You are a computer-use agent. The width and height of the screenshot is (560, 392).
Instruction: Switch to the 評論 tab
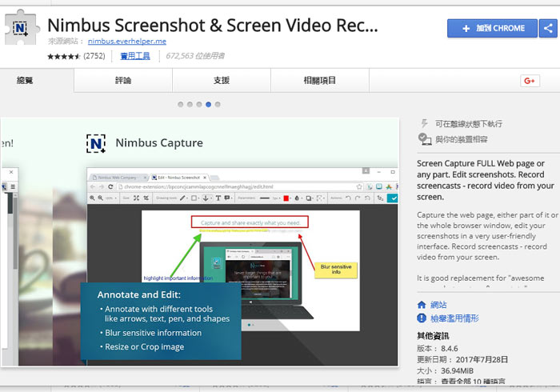[x=123, y=80]
